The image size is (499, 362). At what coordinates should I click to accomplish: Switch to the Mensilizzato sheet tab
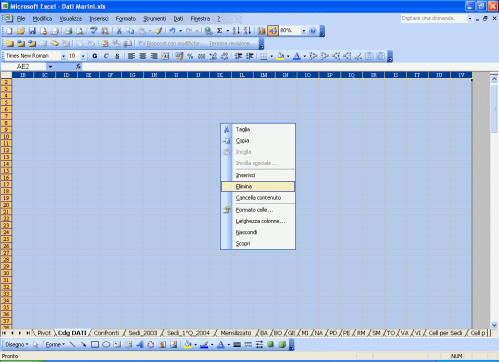click(x=236, y=333)
